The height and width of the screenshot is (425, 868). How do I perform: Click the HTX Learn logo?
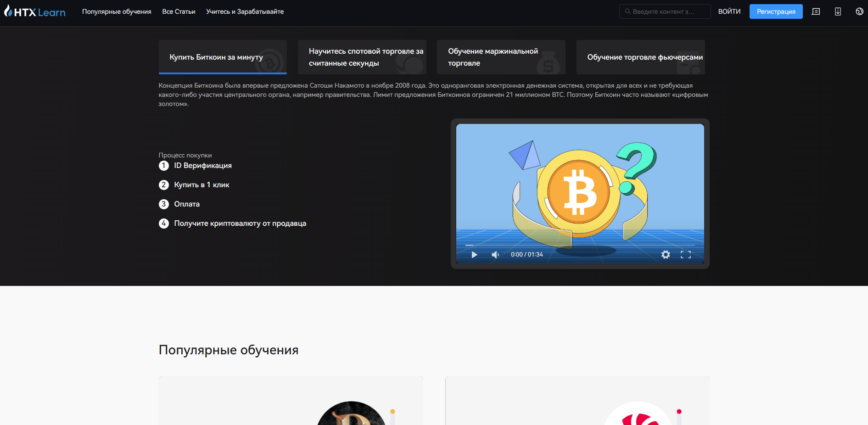(35, 11)
